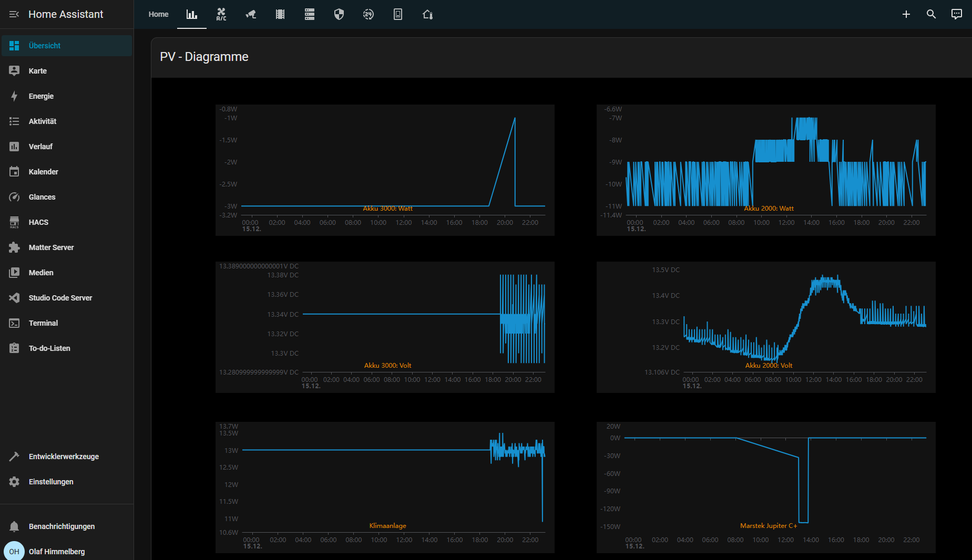Open Einstellungen settings

pyautogui.click(x=51, y=482)
